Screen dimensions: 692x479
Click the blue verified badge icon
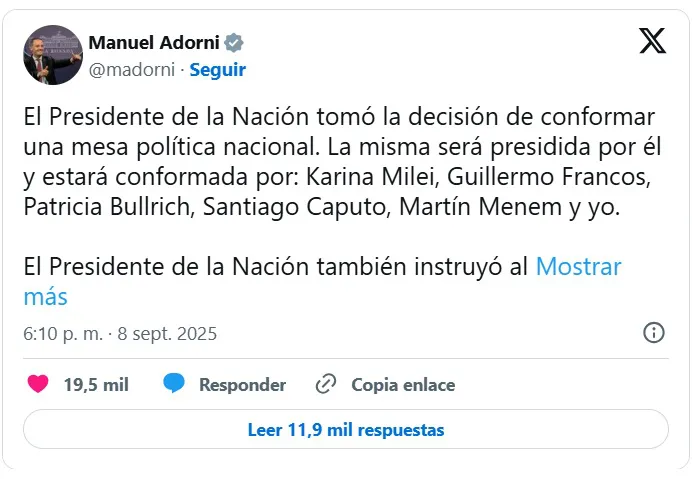pyautogui.click(x=234, y=43)
